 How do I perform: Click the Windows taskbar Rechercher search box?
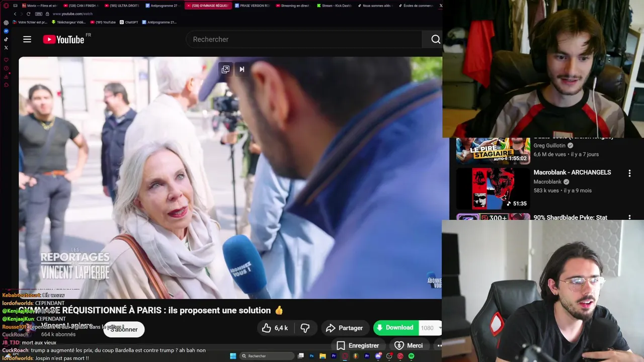(267, 356)
